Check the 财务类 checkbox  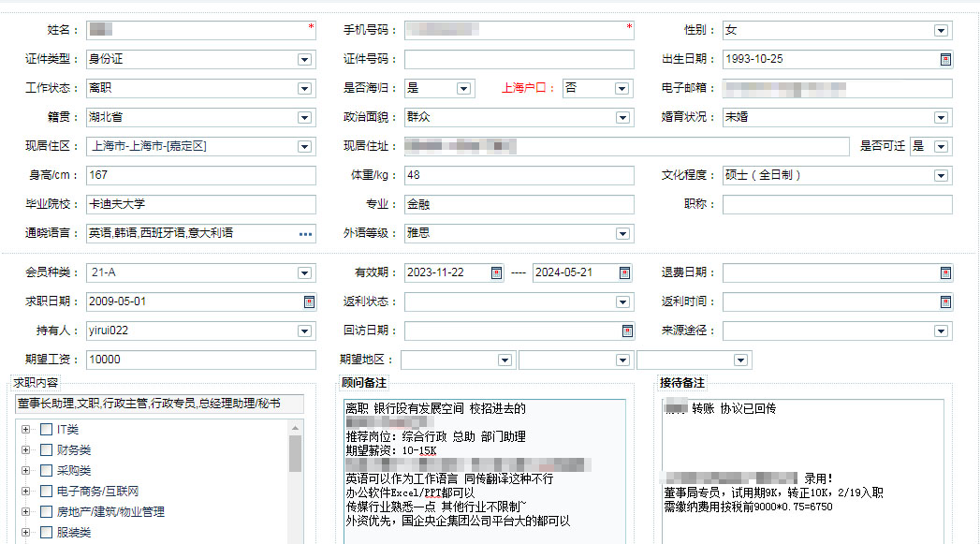pyautogui.click(x=46, y=450)
